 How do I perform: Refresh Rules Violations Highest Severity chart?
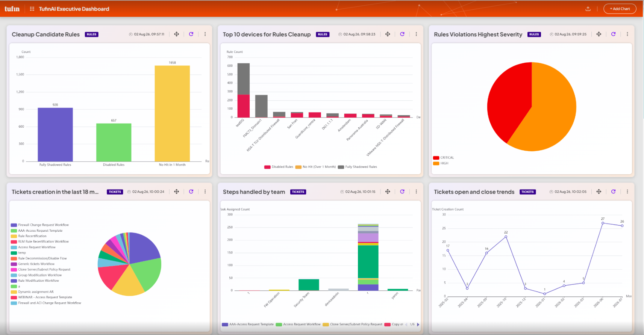point(613,34)
